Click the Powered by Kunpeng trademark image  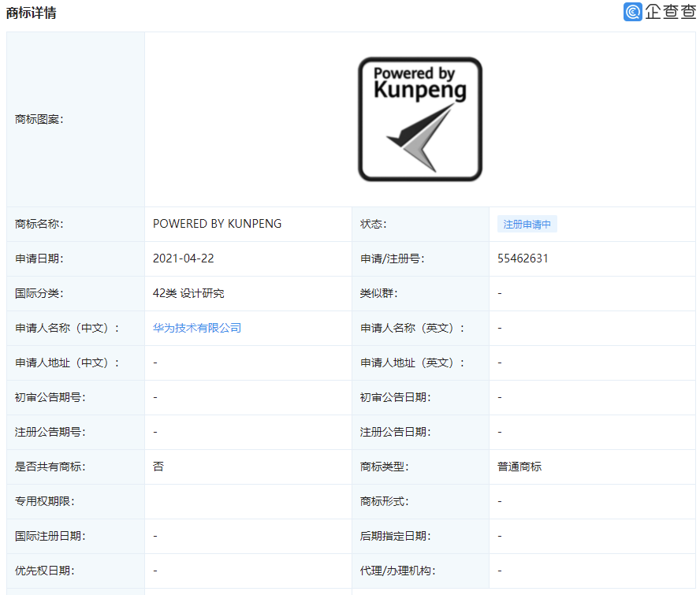(x=419, y=119)
